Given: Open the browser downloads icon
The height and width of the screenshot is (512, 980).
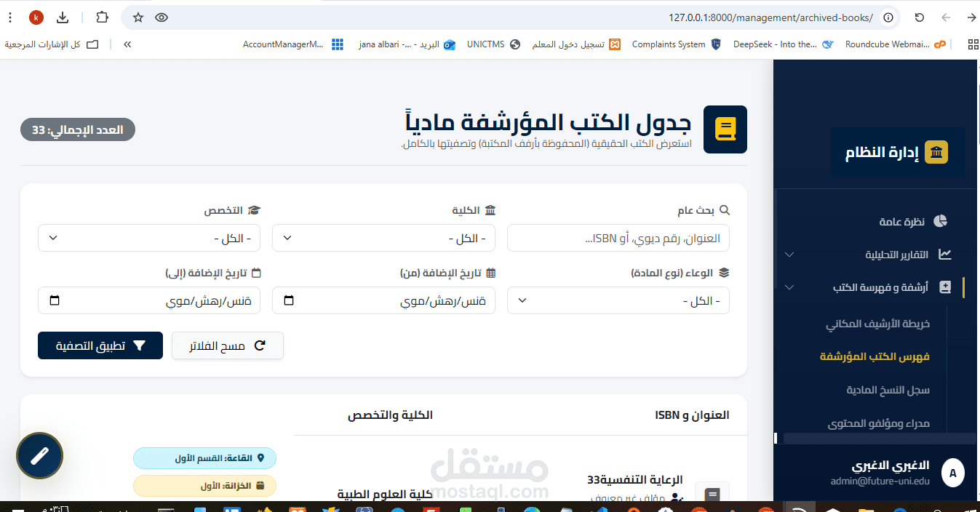Looking at the screenshot, I should click(63, 17).
